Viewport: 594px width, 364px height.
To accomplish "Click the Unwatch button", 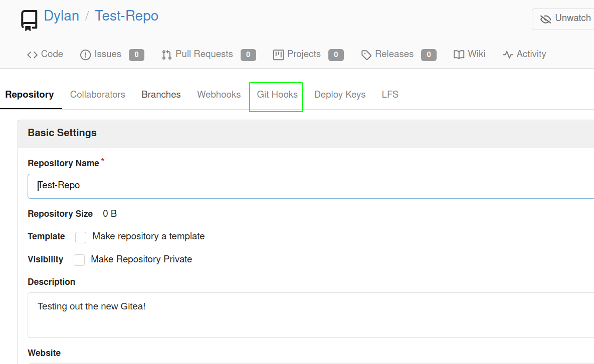I will [x=563, y=19].
